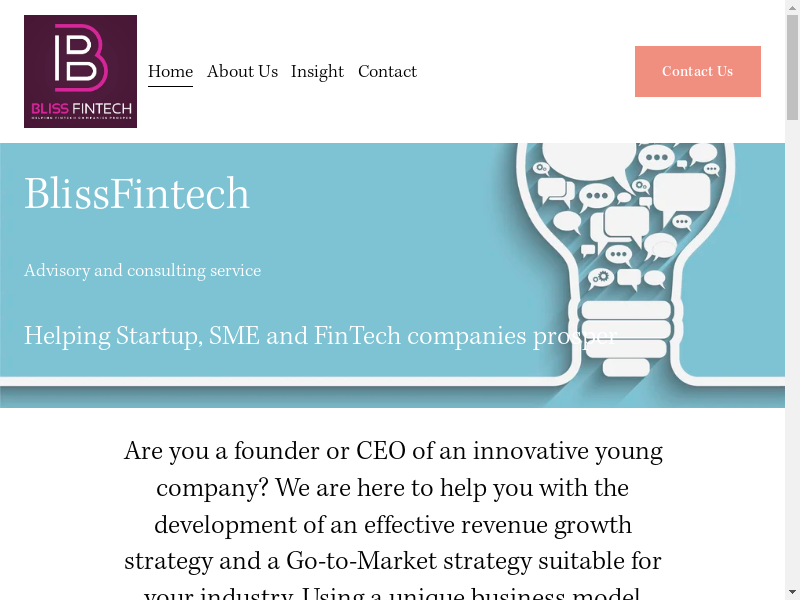This screenshot has height=600, width=800.
Task: Click the hero banner's empty blue background
Action: 400,230
